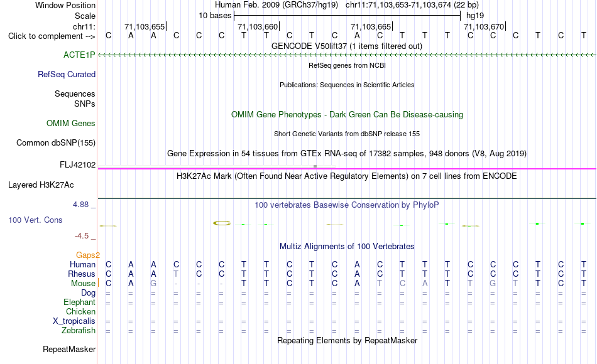Select the Dog alignment row label
The width and height of the screenshot is (597, 364).
tap(88, 293)
